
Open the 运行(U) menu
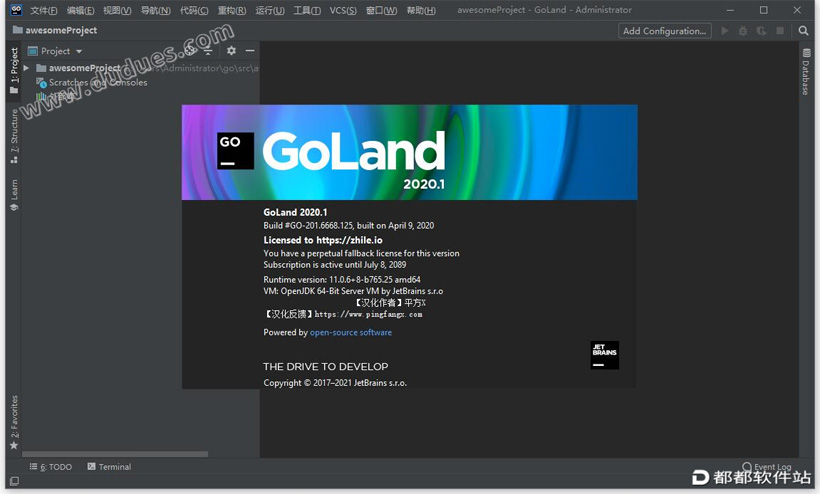tap(270, 10)
